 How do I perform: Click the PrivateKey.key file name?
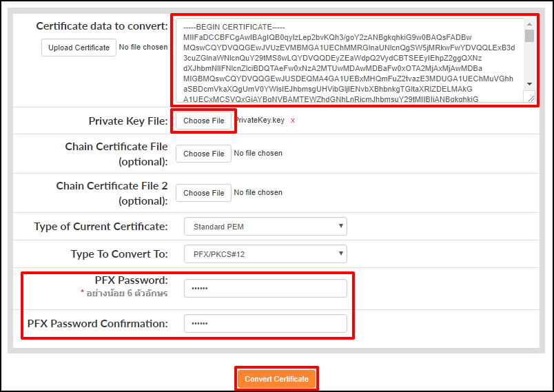coord(259,121)
